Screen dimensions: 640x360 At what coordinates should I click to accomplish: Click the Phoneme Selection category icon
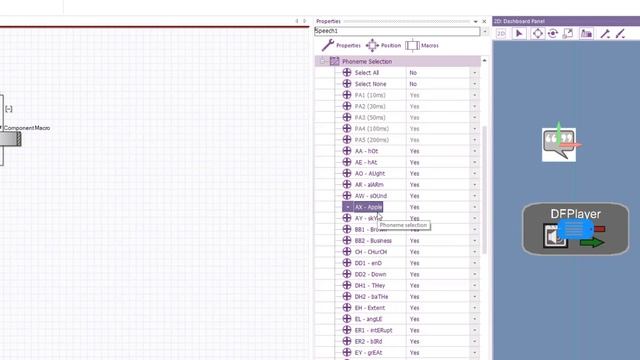pos(334,61)
